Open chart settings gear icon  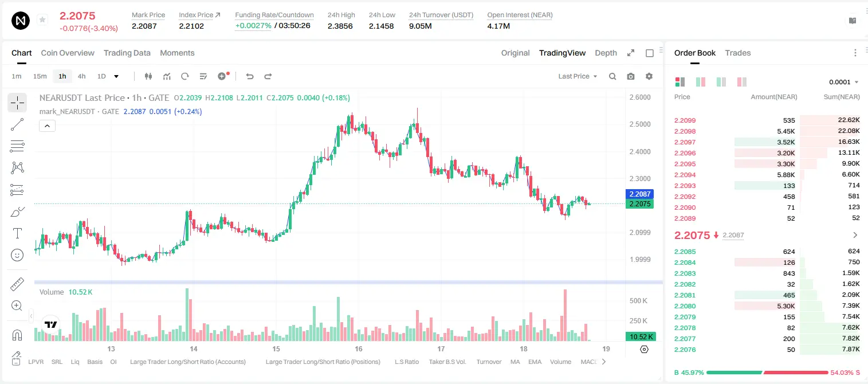pyautogui.click(x=649, y=76)
